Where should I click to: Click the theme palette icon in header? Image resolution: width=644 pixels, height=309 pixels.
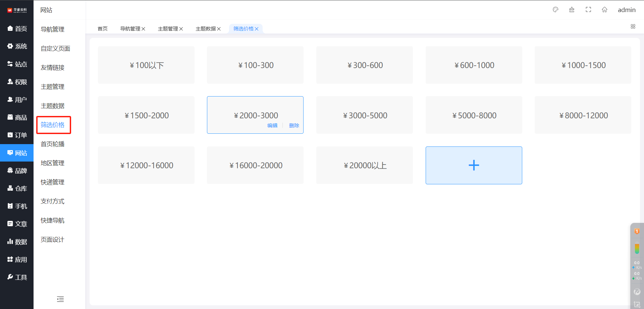555,10
